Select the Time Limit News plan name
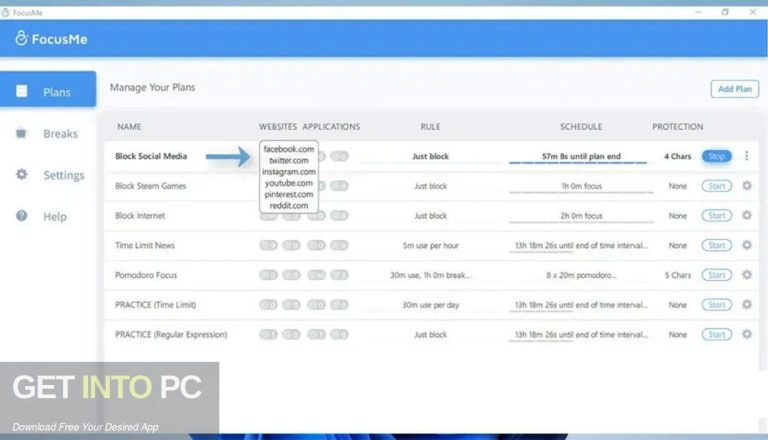The height and width of the screenshot is (440, 768). click(x=144, y=245)
